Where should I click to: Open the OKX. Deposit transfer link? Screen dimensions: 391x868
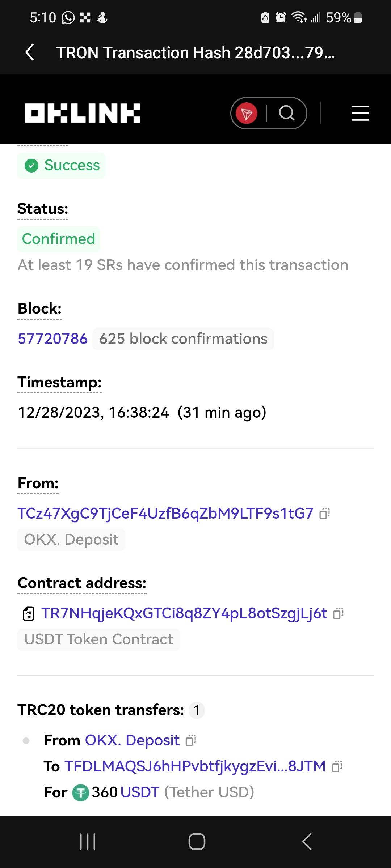[x=132, y=740]
